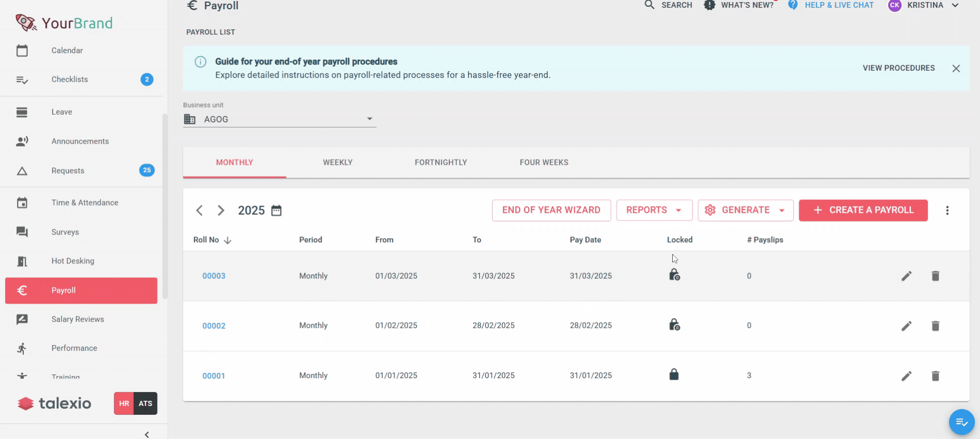Viewport: 980px width, 439px height.
Task: Open Announcements megaphone icon
Action: (x=22, y=142)
